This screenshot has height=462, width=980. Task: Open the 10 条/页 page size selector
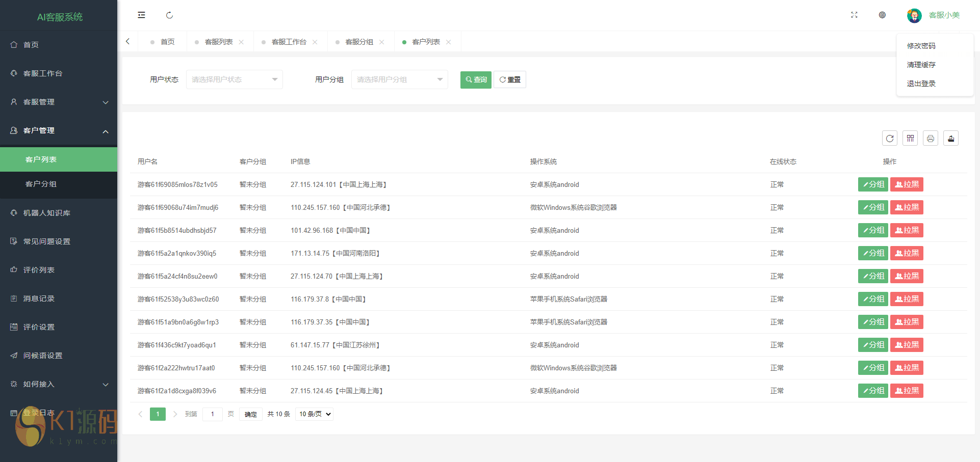(x=315, y=414)
